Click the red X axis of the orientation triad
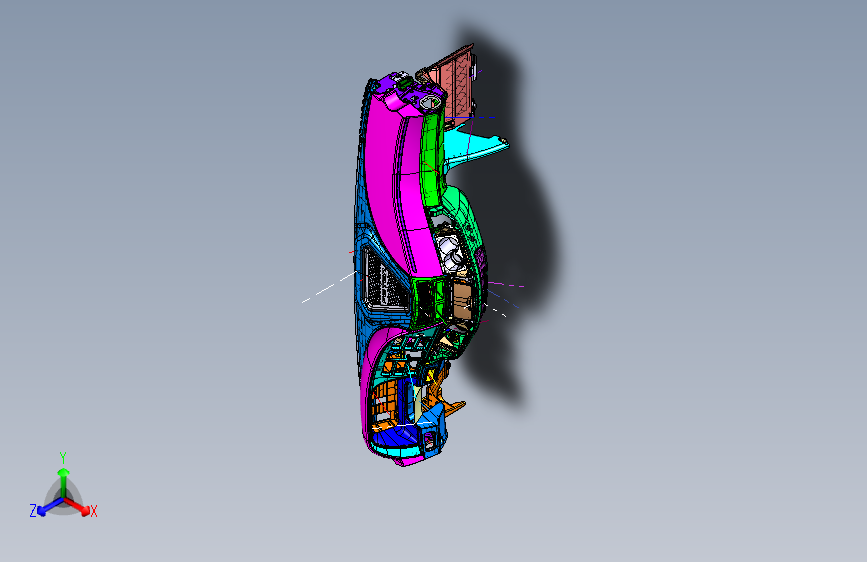 pyautogui.click(x=79, y=507)
